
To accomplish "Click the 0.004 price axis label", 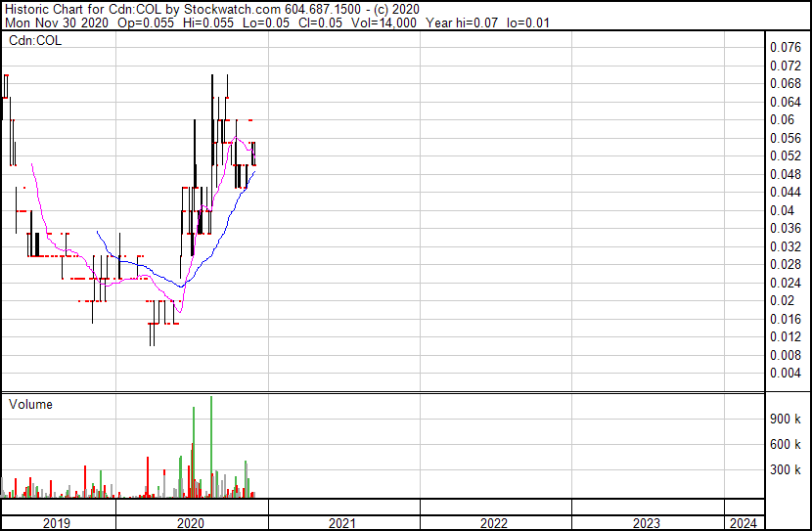I will (786, 373).
